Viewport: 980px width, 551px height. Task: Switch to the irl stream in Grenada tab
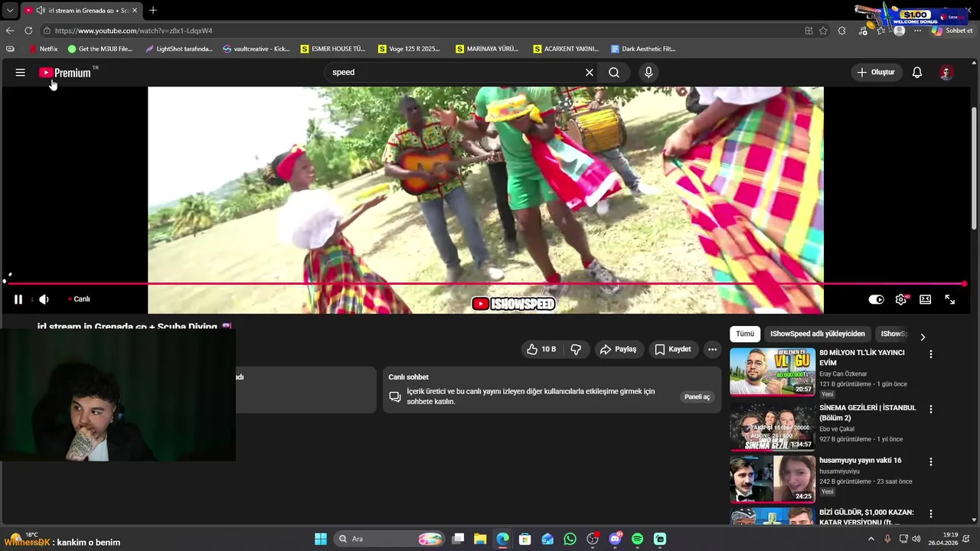(x=81, y=10)
